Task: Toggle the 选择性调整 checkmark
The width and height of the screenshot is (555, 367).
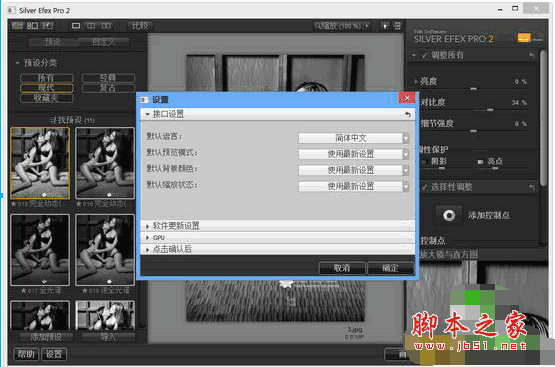Action: pos(424,187)
